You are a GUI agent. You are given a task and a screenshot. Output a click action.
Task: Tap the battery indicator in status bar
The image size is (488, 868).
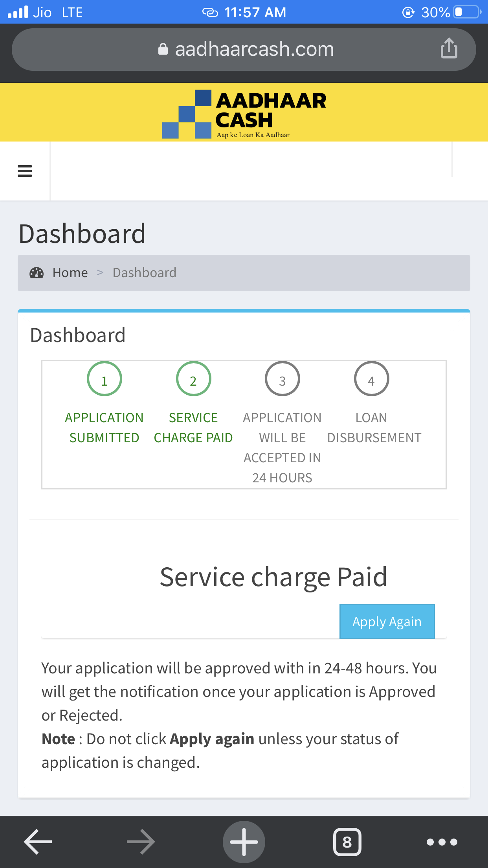467,12
